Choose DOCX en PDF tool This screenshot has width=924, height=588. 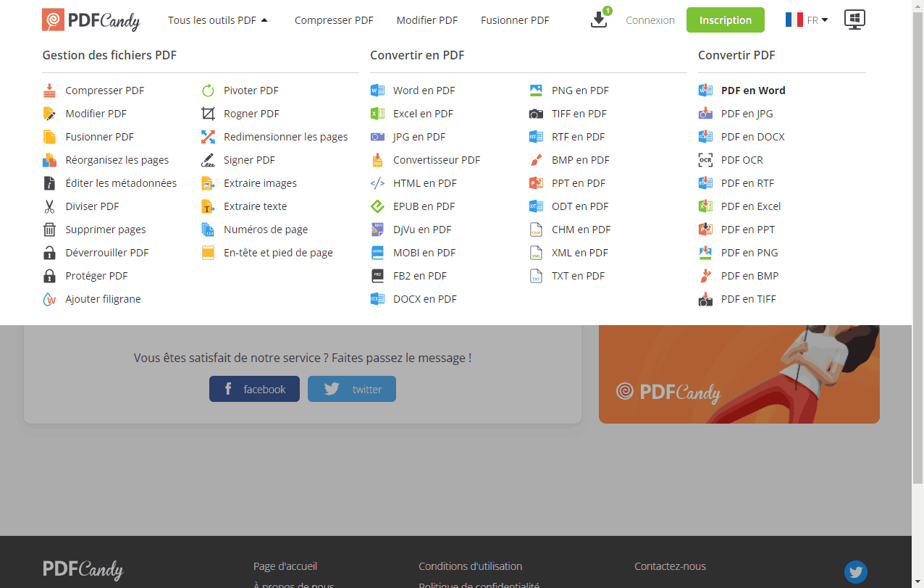(x=425, y=299)
